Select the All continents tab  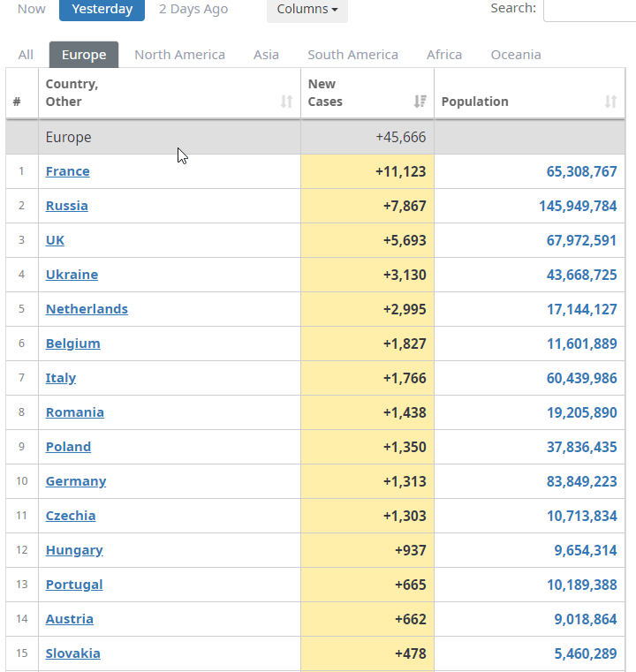(x=26, y=55)
